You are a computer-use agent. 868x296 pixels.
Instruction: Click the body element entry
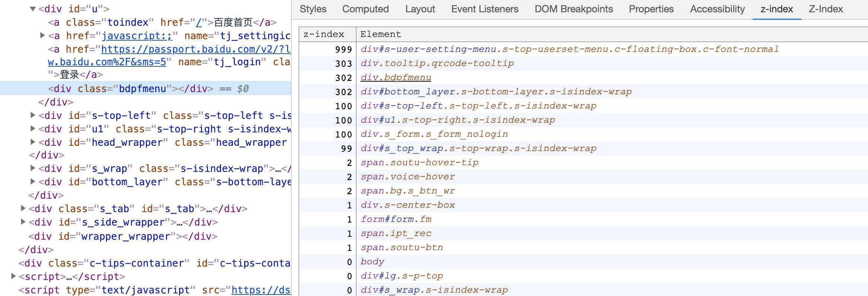[x=372, y=261]
